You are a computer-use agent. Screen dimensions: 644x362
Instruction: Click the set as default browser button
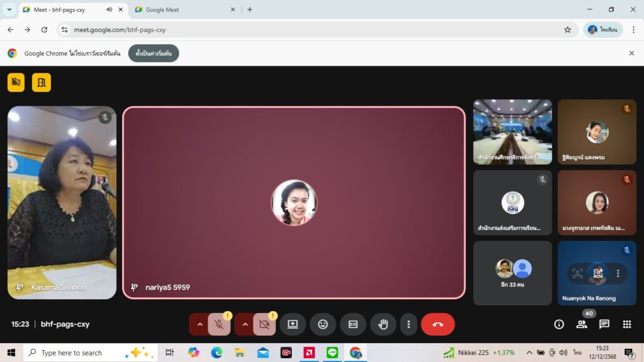click(x=153, y=53)
